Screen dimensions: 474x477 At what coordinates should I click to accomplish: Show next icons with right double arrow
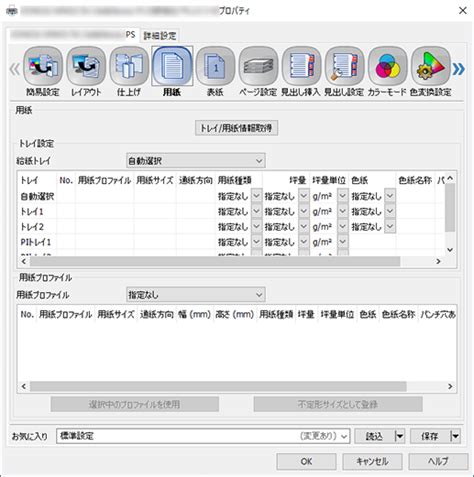click(459, 69)
